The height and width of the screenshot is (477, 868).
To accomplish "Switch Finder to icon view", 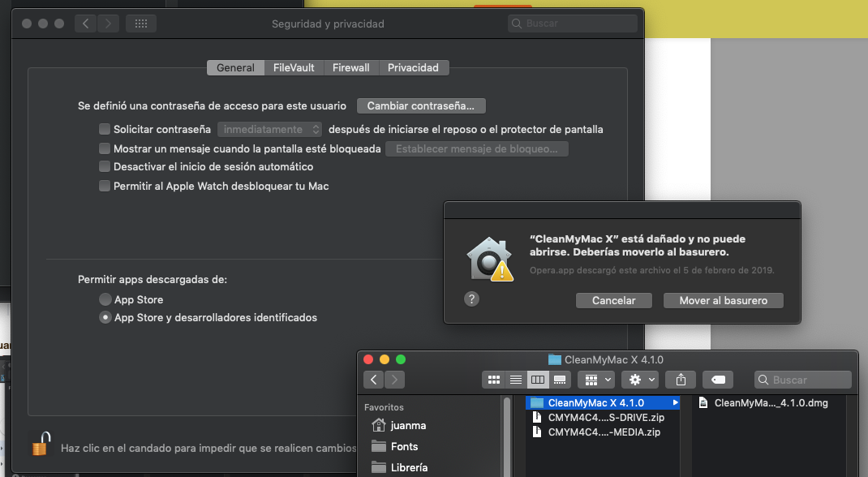I will (494, 380).
